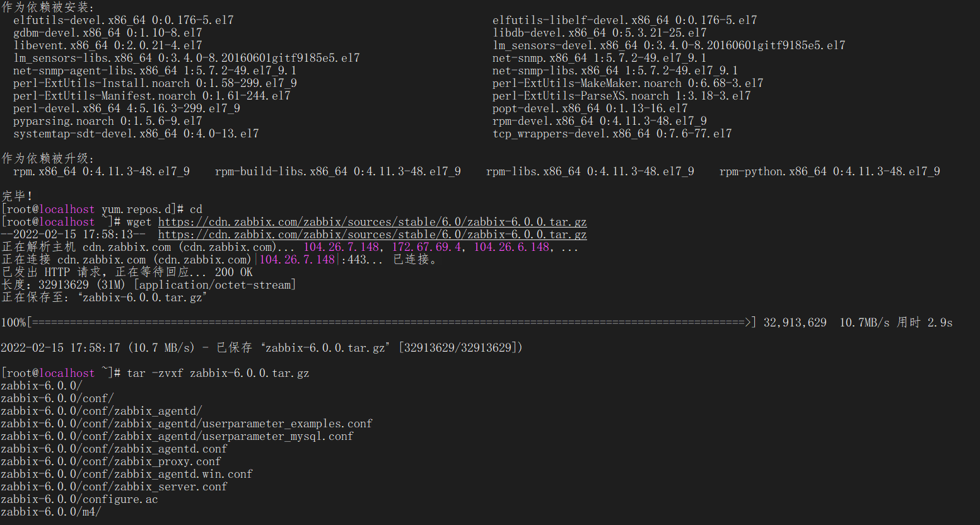Click the IP address 104.26.7.148 in resolving line

pos(341,247)
